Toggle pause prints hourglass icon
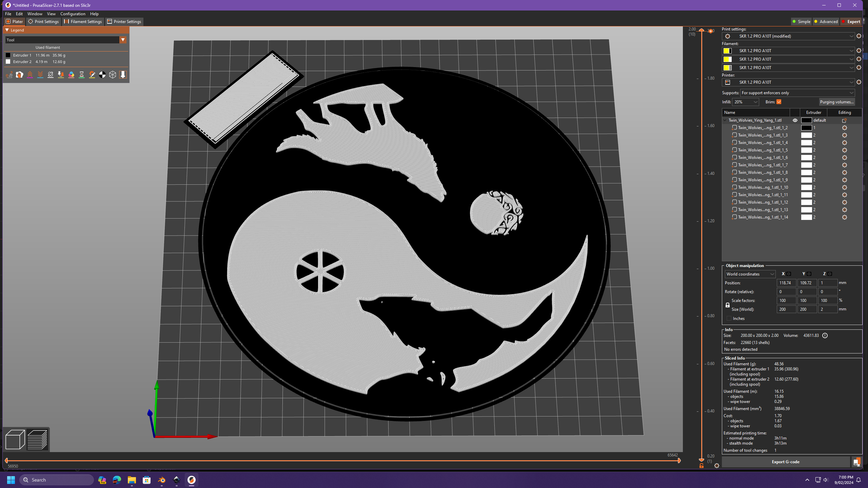The image size is (868, 488). [82, 75]
